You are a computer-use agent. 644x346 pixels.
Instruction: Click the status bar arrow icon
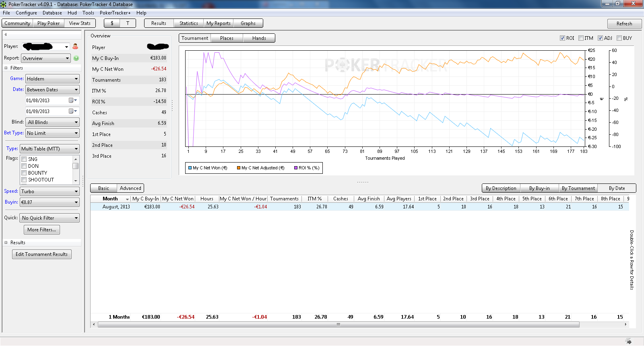629,341
